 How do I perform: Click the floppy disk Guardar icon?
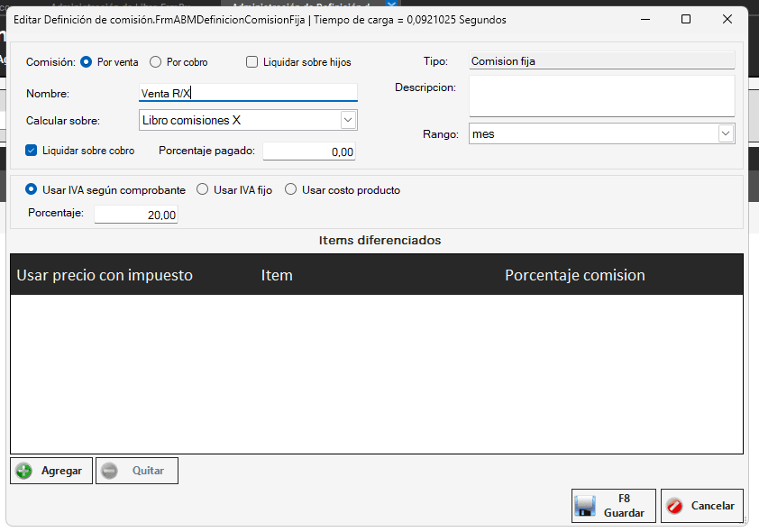click(586, 506)
